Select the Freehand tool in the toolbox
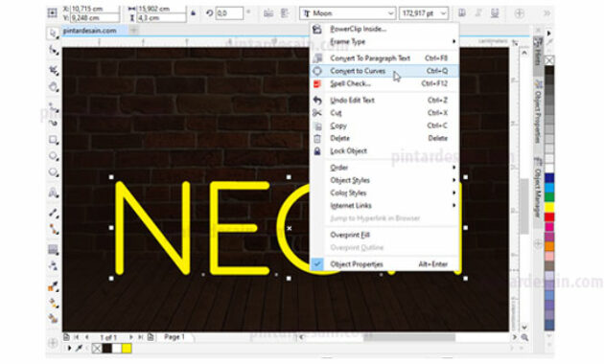The width and height of the screenshot is (604, 364). click(x=53, y=106)
